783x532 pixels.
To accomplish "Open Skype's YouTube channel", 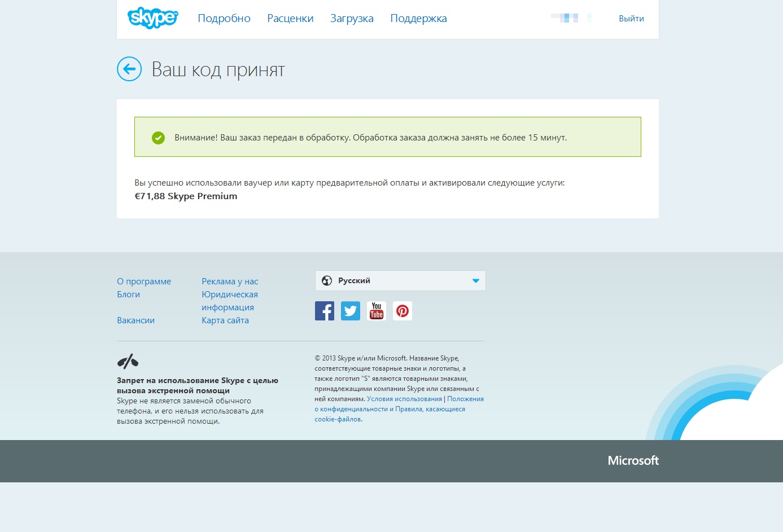I will tap(376, 311).
